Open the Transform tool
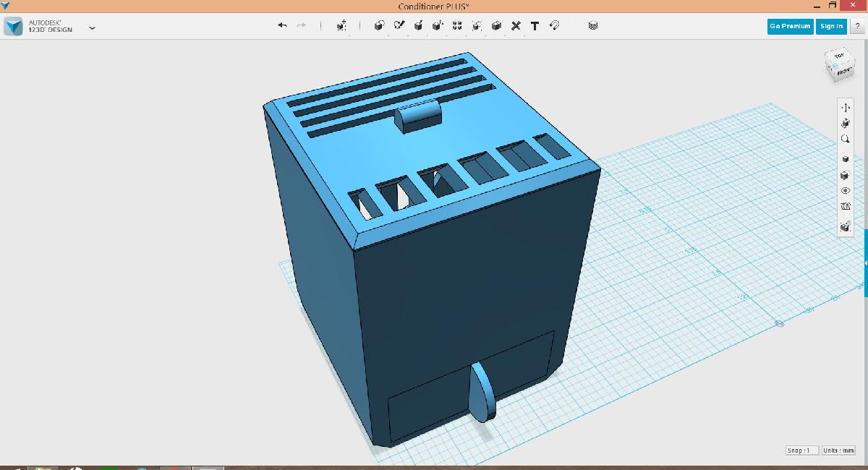Screen dimensions: 868x470 [341, 25]
